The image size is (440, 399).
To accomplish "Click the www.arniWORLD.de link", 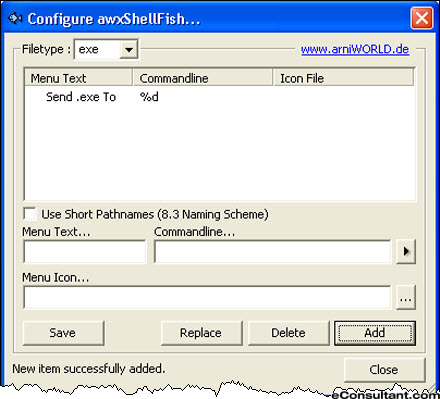I will click(x=355, y=49).
